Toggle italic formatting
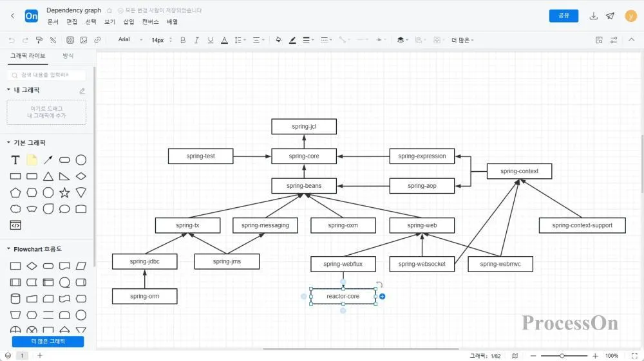This screenshot has height=361, width=644. pos(196,40)
